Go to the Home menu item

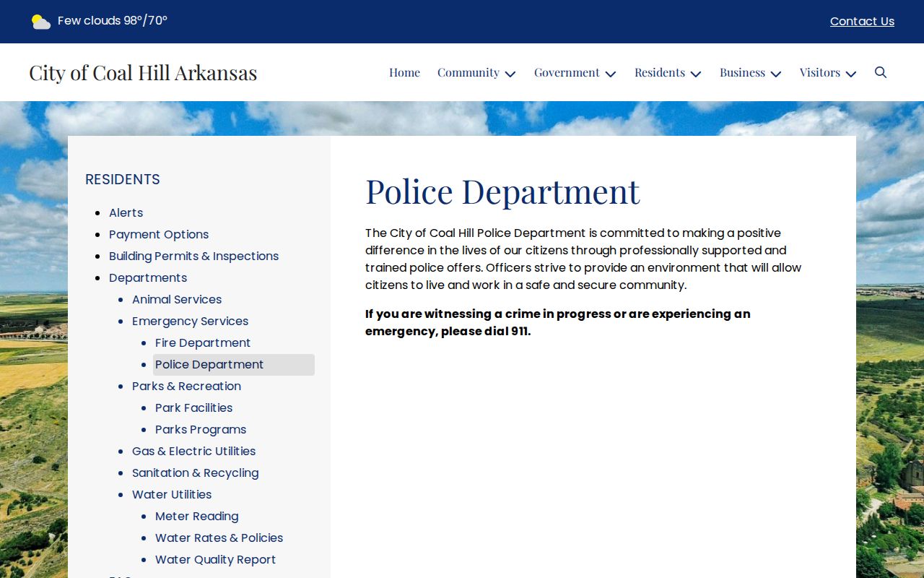coord(404,72)
